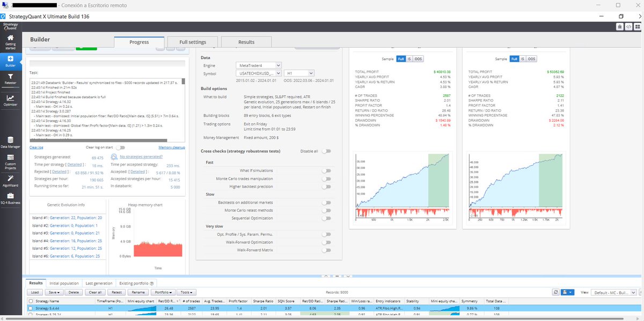Click the Rename button
Screen dimensions: 644x321
[x=138, y=292]
